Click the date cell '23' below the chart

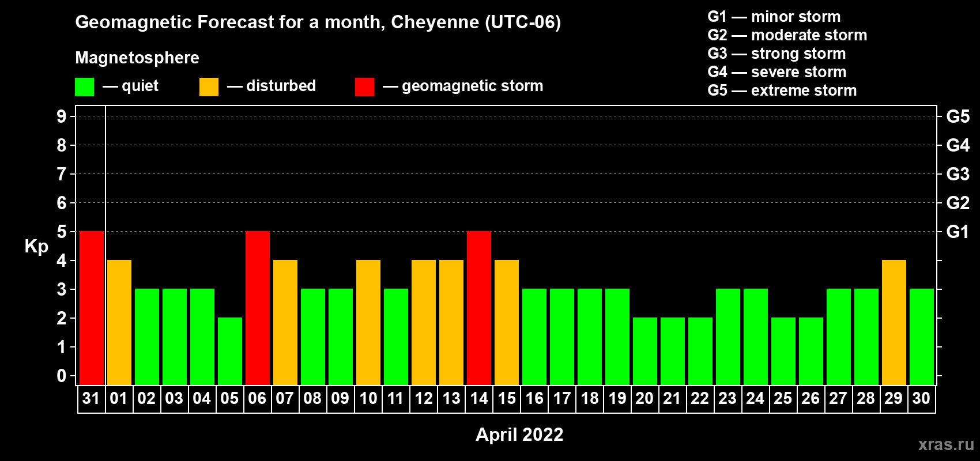[728, 399]
